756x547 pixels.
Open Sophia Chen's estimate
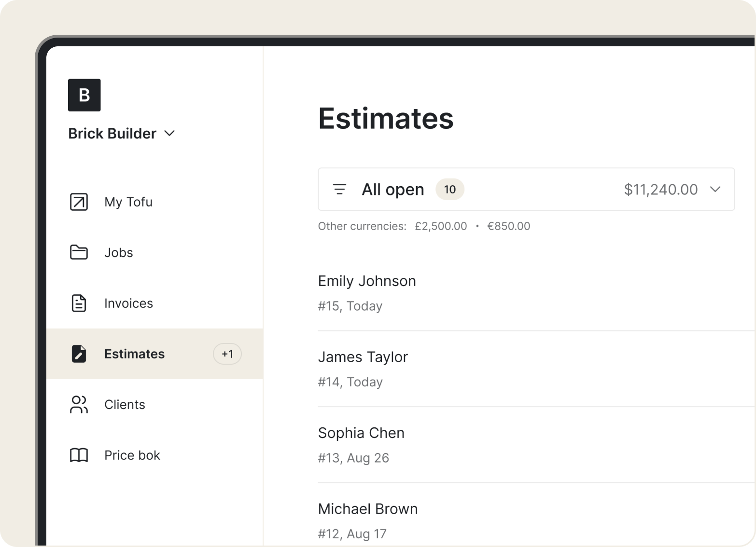[x=536, y=445]
